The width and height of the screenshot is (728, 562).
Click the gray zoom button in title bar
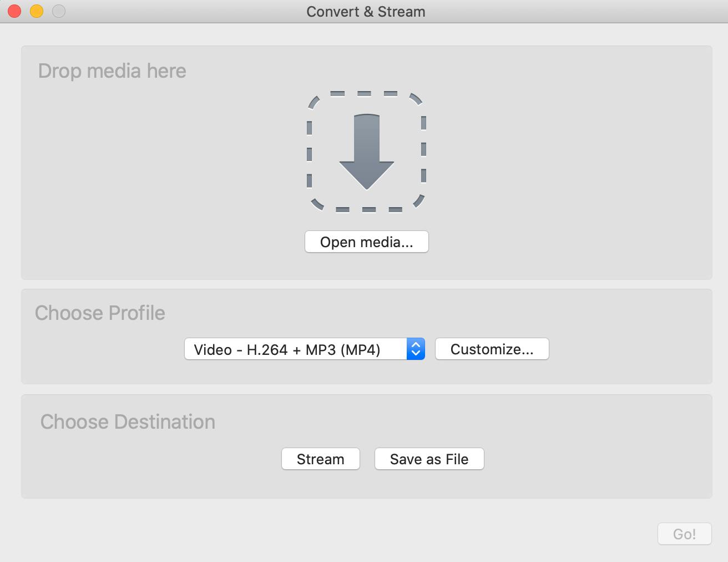(58, 11)
